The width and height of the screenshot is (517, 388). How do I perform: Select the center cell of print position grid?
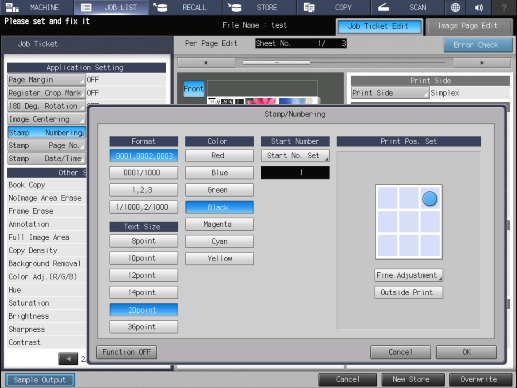(409, 222)
